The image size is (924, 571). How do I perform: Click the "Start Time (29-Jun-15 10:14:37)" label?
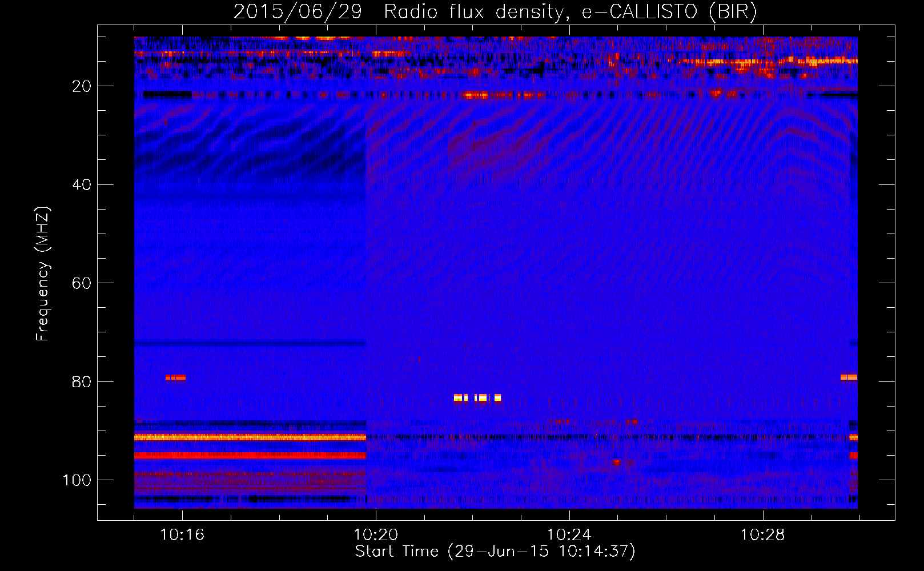495,552
